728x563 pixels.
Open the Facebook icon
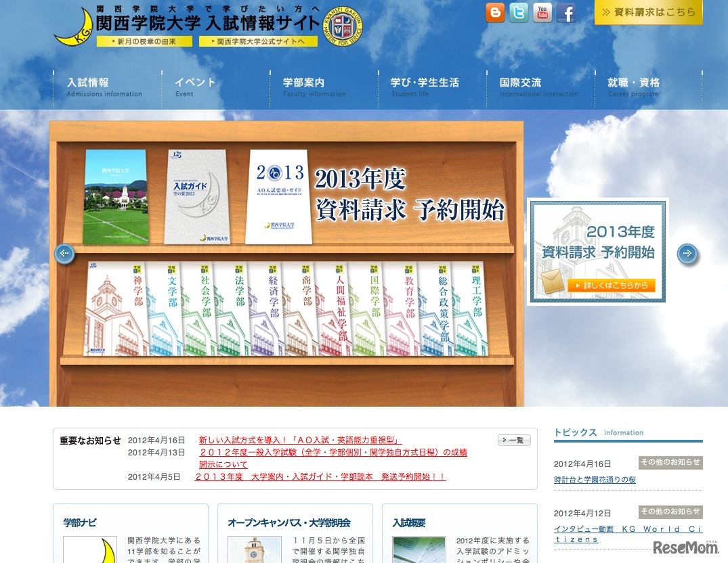click(x=565, y=12)
